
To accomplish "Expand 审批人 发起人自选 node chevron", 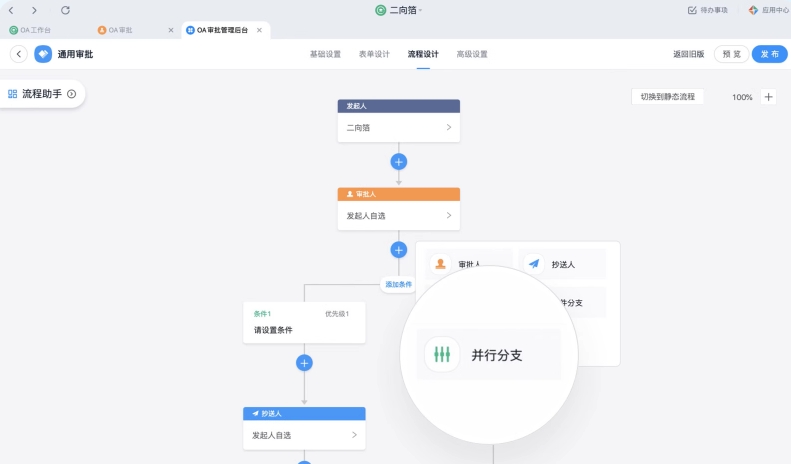I will (x=448, y=215).
